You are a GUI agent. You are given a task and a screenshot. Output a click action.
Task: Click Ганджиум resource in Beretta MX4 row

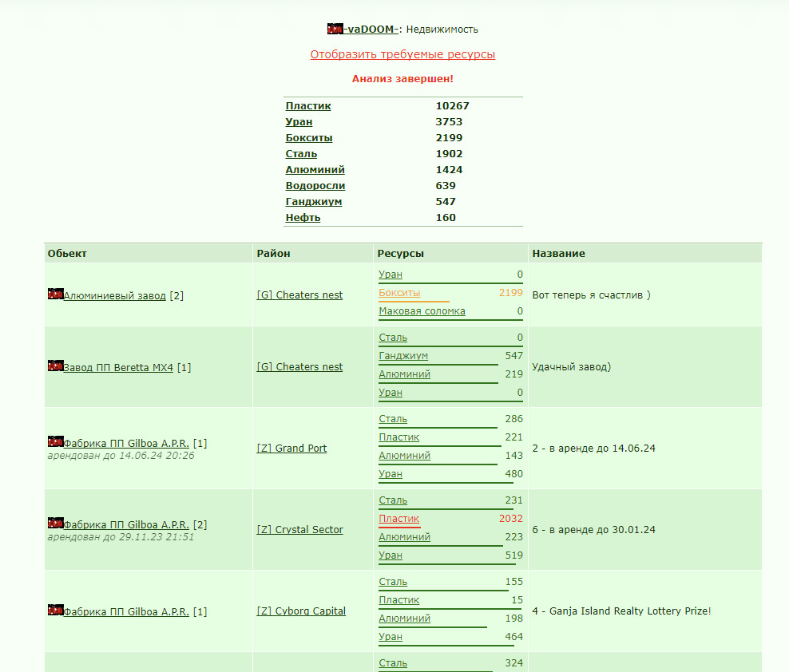click(403, 356)
